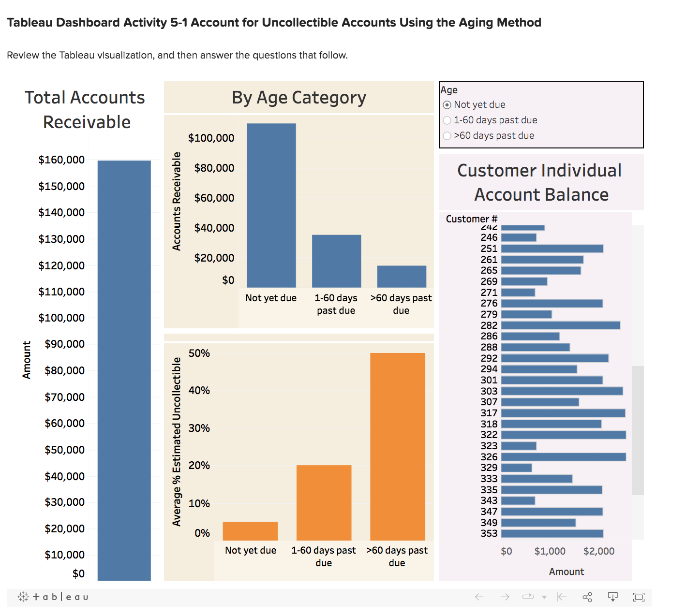Click the Undo arrow in the Tableau toolbar
The height and width of the screenshot is (616, 686).
pyautogui.click(x=479, y=597)
